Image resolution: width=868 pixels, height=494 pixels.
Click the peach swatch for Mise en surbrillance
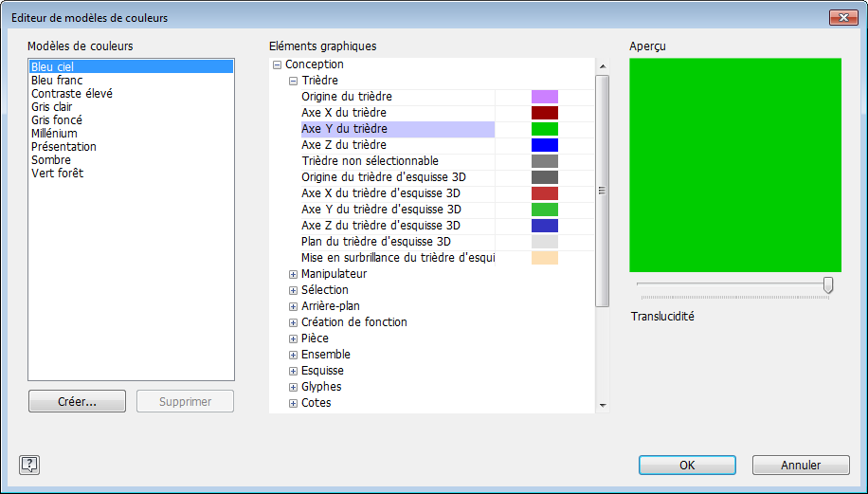(545, 258)
